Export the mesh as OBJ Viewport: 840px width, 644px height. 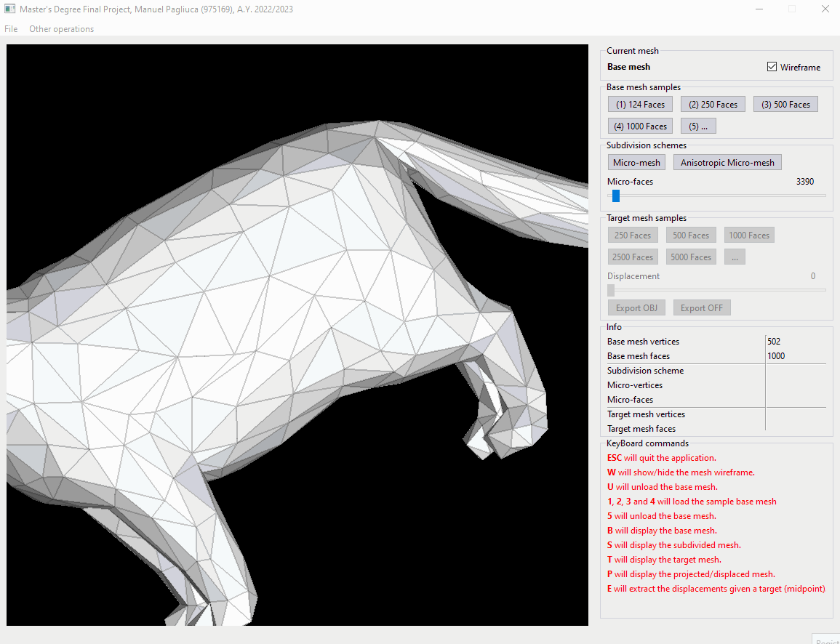click(636, 307)
